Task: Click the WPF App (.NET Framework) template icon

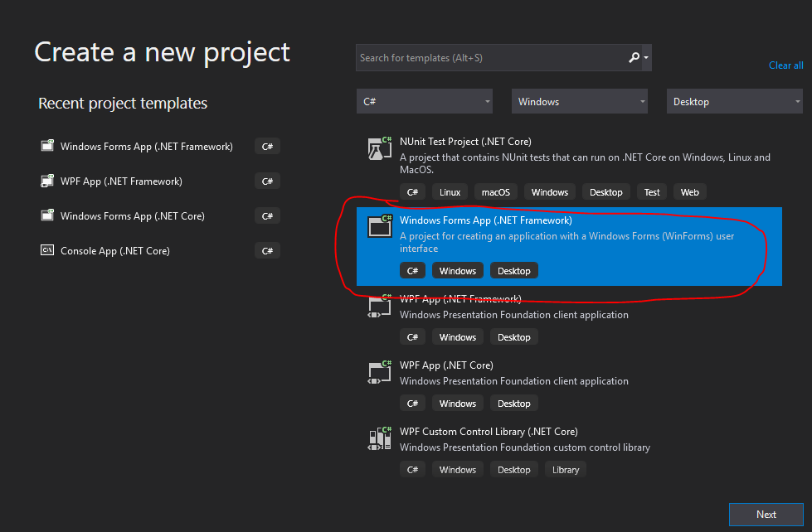Action: (380, 306)
